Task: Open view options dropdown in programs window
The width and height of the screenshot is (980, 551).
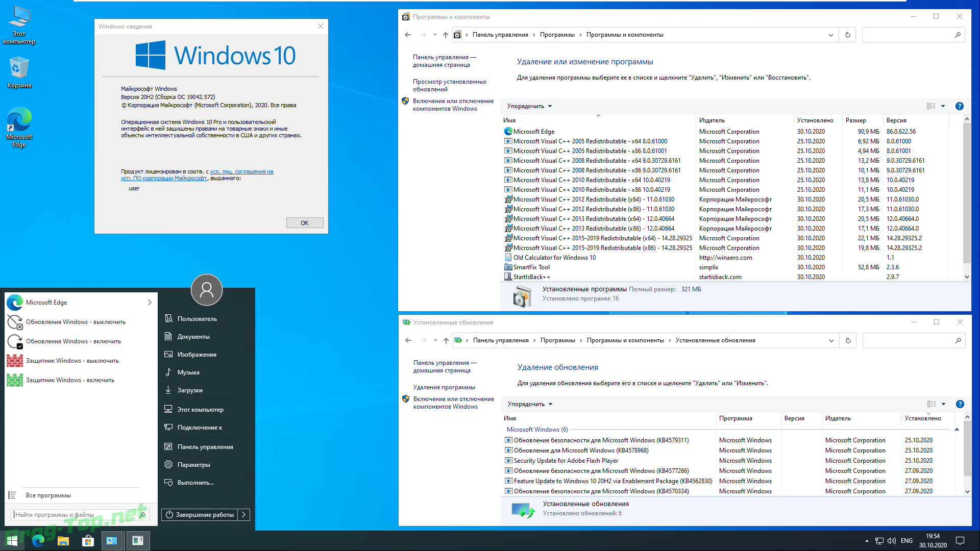Action: tap(943, 106)
